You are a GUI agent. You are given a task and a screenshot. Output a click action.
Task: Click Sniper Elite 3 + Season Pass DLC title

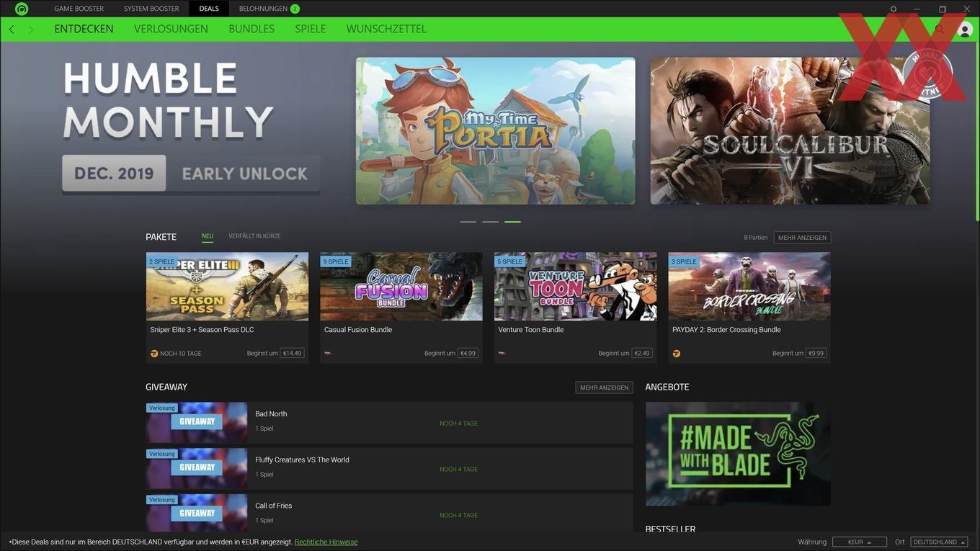point(202,330)
